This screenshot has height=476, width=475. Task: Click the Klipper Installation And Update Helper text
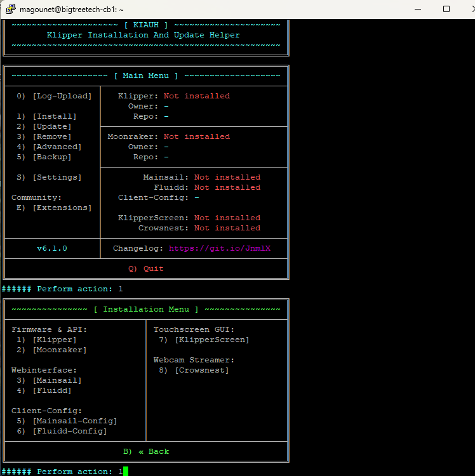pos(143,35)
